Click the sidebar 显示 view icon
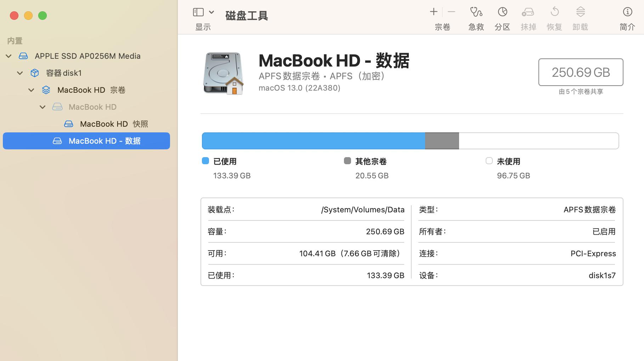 [198, 12]
